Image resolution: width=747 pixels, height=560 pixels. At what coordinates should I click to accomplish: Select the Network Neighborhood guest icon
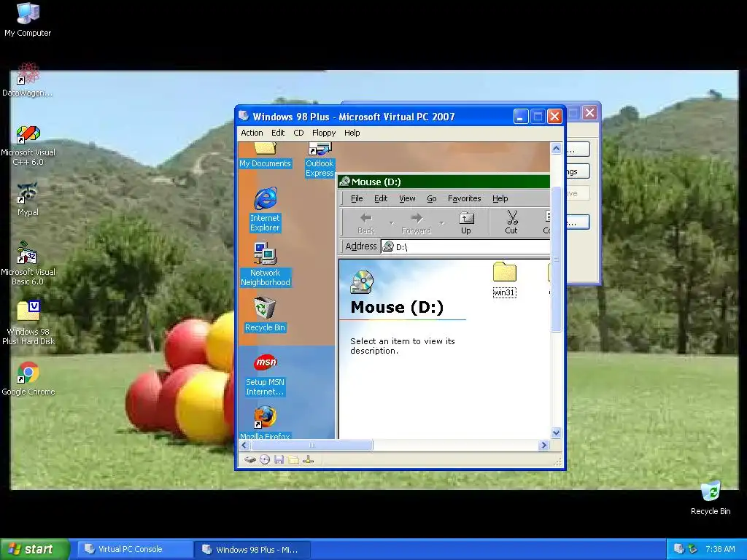click(266, 264)
